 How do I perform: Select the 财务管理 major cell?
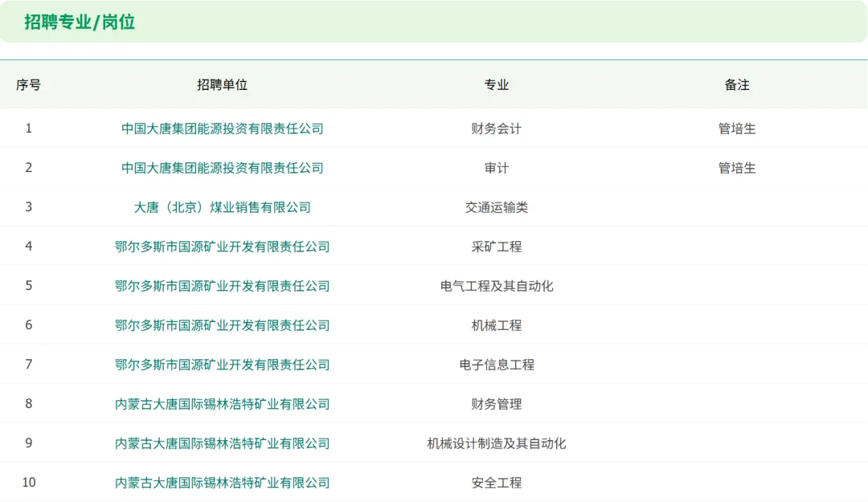click(x=497, y=404)
